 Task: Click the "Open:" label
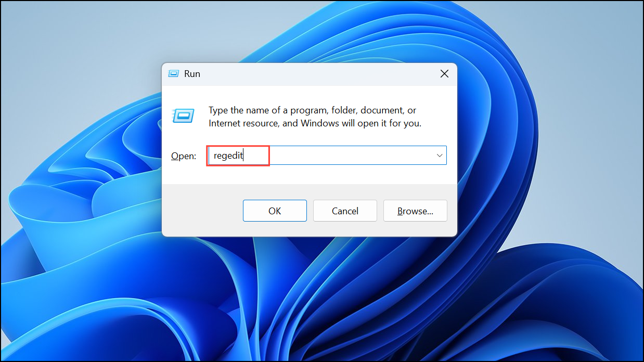tap(184, 156)
